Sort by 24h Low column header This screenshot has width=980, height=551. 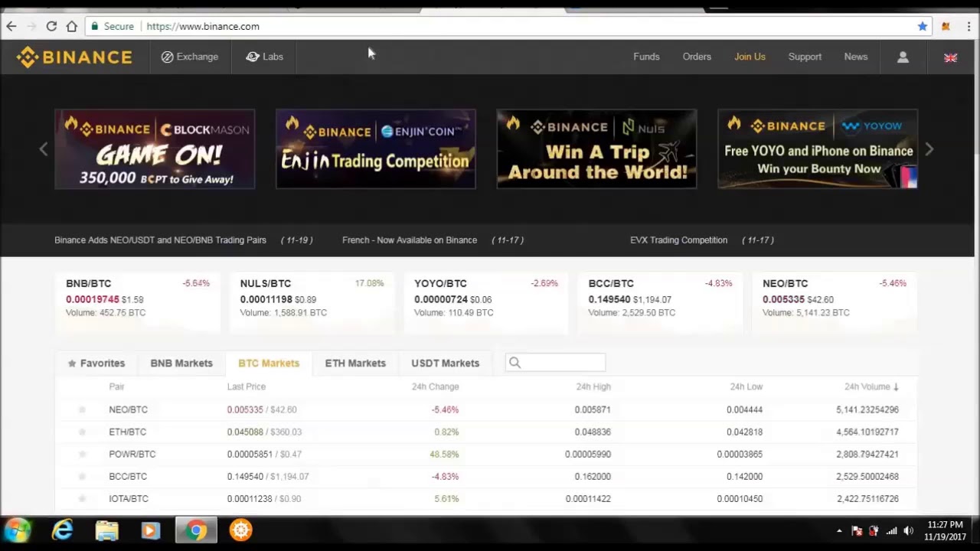(x=746, y=386)
